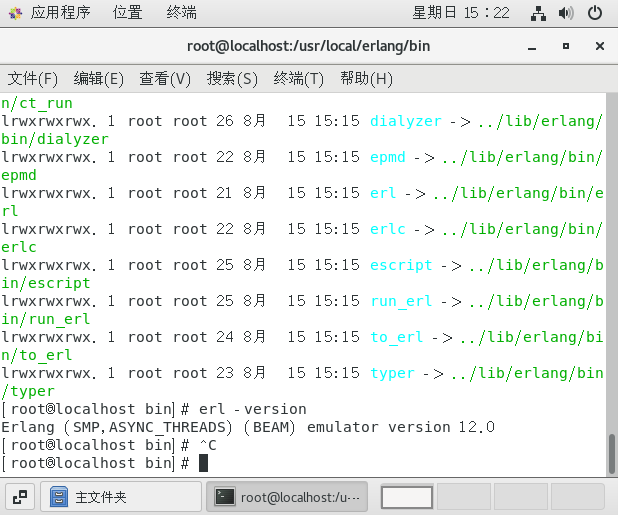Click the cyan 'to_erl' symlink name
Image resolution: width=618 pixels, height=515 pixels.
pos(396,337)
